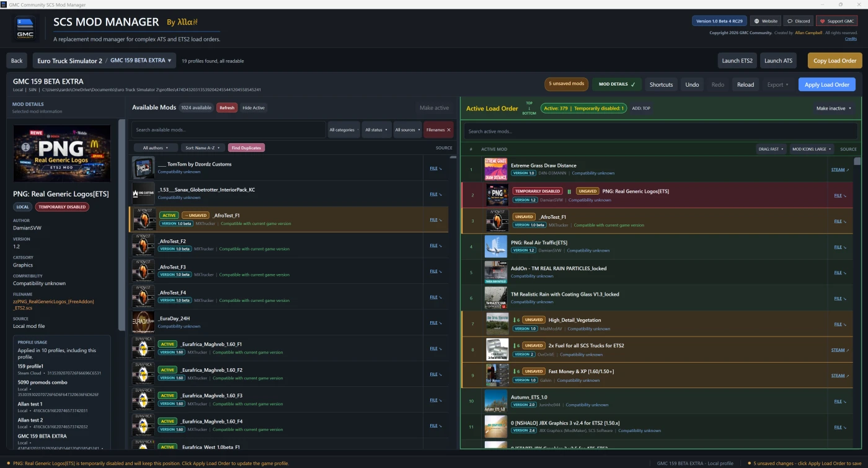Viewport: 868px width, 468px height.
Task: Undo the last load order change
Action: coord(692,84)
